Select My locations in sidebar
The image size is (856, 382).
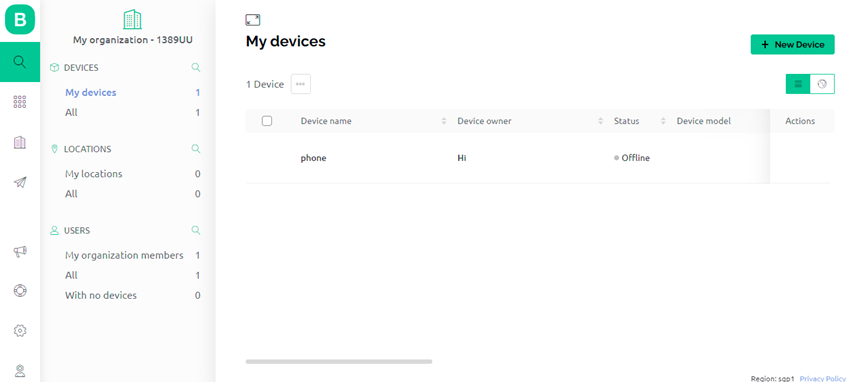tap(93, 174)
